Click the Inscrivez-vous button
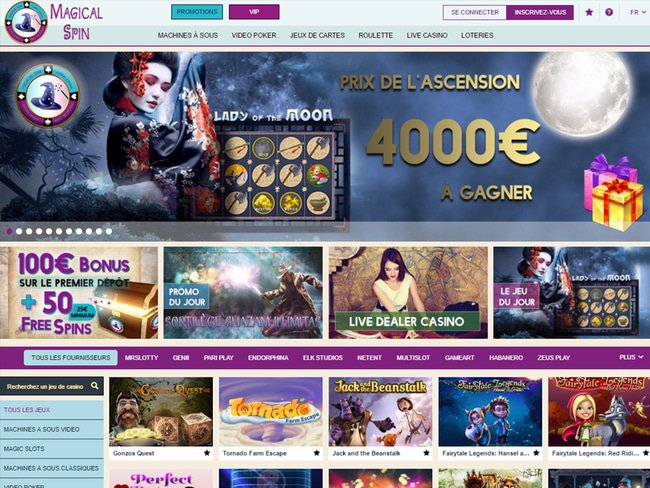This screenshot has width=650, height=488. coord(540,12)
